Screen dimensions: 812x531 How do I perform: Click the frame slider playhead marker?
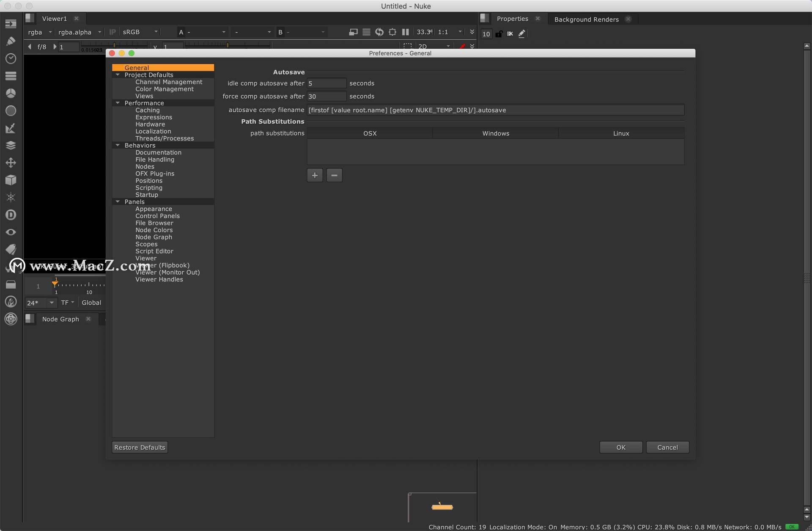55,283
